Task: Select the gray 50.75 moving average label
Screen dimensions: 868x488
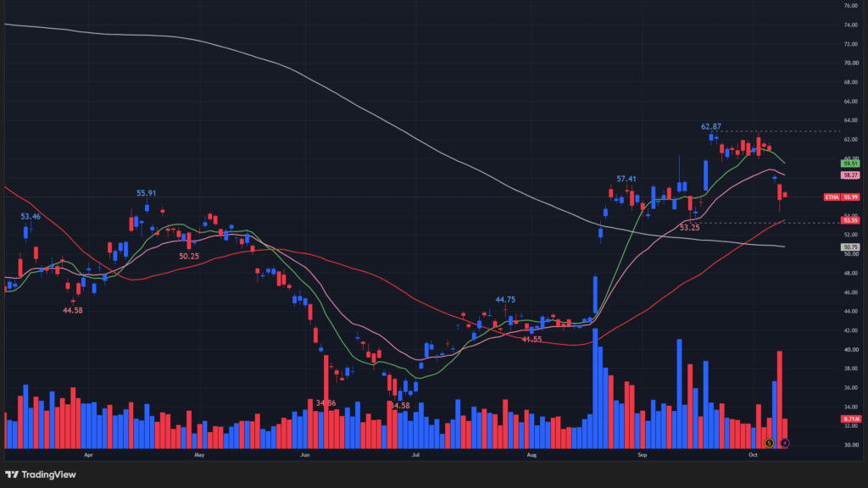Action: 849,247
